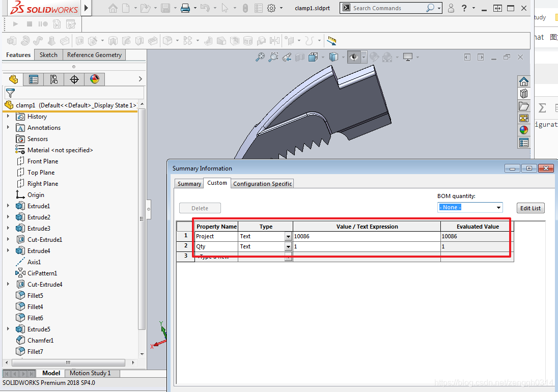Switch to the Sketch tab
The width and height of the screenshot is (558, 392).
48,55
